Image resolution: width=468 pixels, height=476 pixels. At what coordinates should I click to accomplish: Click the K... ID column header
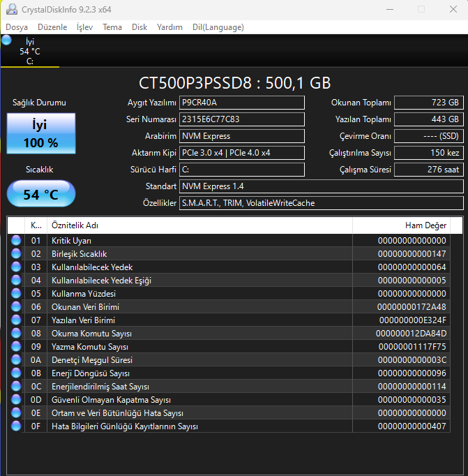[36, 225]
